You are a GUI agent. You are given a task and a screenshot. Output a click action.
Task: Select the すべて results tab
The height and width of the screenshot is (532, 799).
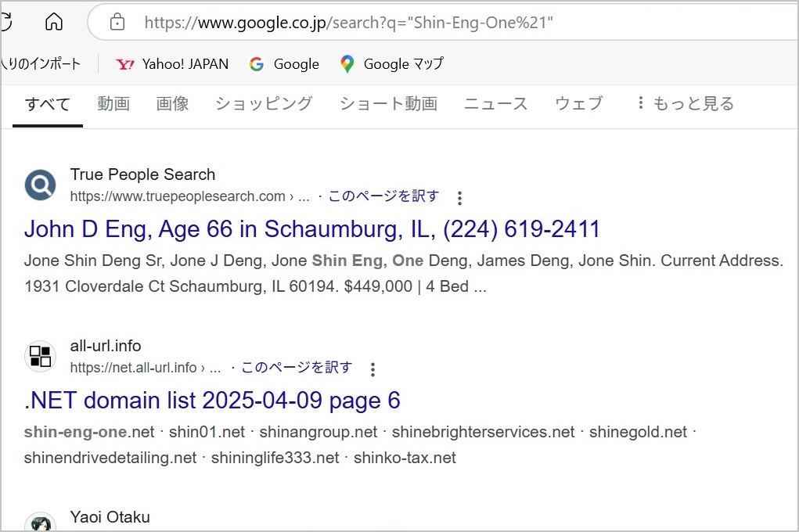47,103
